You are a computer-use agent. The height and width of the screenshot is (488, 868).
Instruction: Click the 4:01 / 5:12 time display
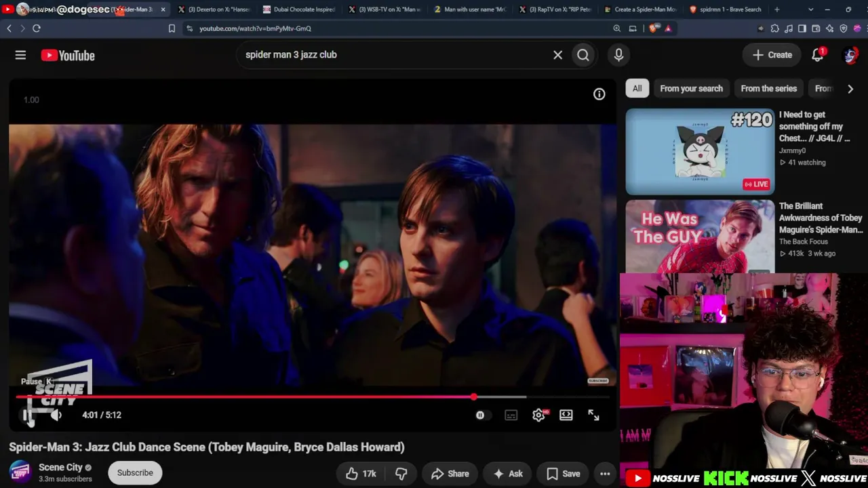102,415
